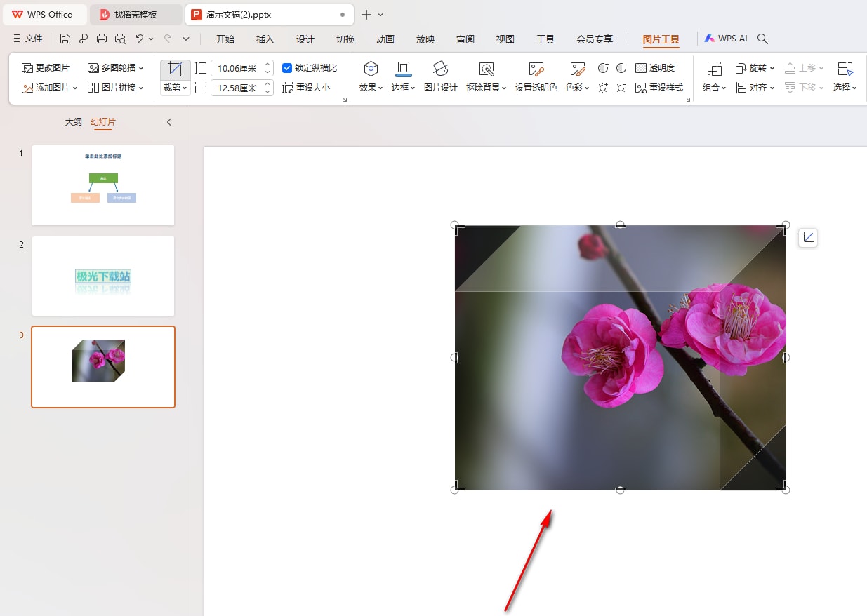Image resolution: width=867 pixels, height=616 pixels.
Task: Switch to the 审阅 ribbon tab
Action: point(465,39)
